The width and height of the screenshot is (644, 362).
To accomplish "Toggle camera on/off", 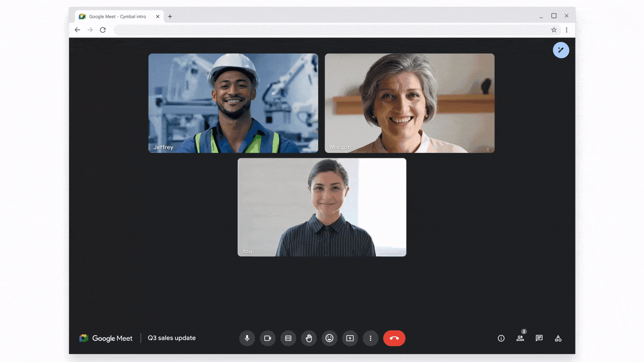I will [x=267, y=338].
